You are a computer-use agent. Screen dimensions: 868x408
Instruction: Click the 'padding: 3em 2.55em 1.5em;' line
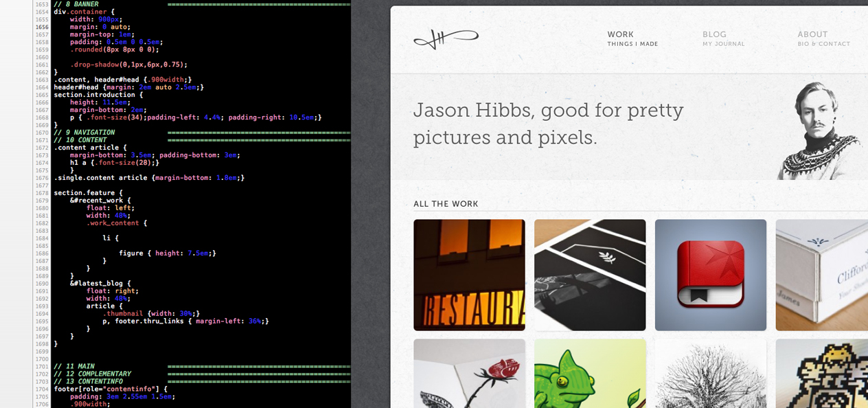122,397
